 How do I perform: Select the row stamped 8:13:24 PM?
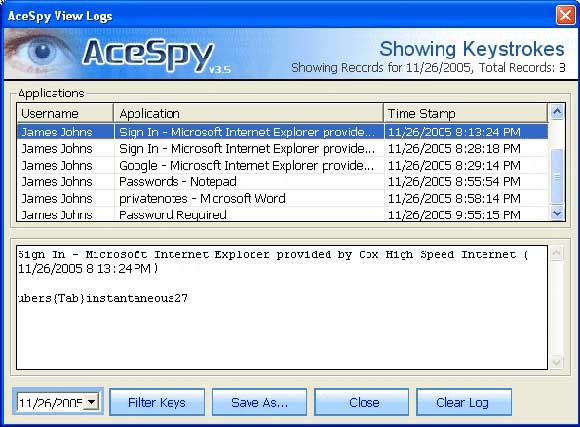click(x=283, y=132)
